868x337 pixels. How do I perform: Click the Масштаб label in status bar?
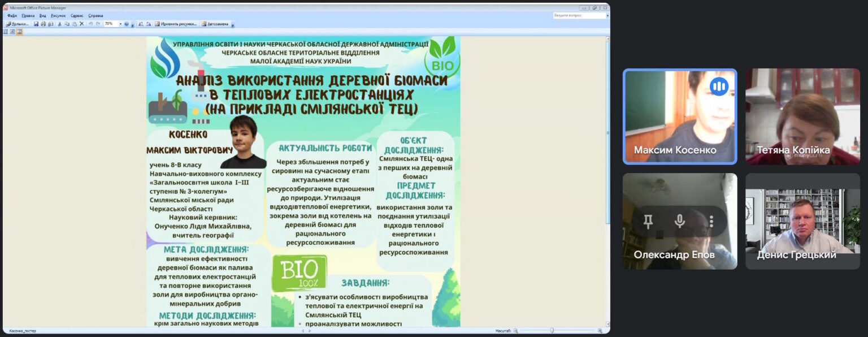[503, 331]
